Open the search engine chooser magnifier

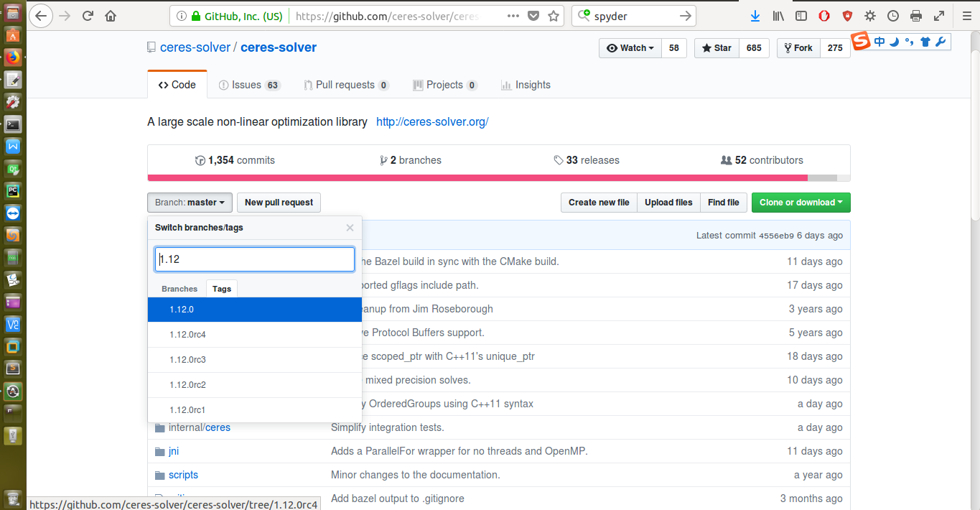pos(584,16)
